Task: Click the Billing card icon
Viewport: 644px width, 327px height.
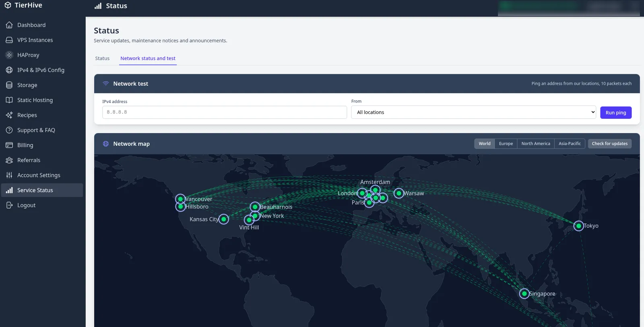Action: point(9,145)
